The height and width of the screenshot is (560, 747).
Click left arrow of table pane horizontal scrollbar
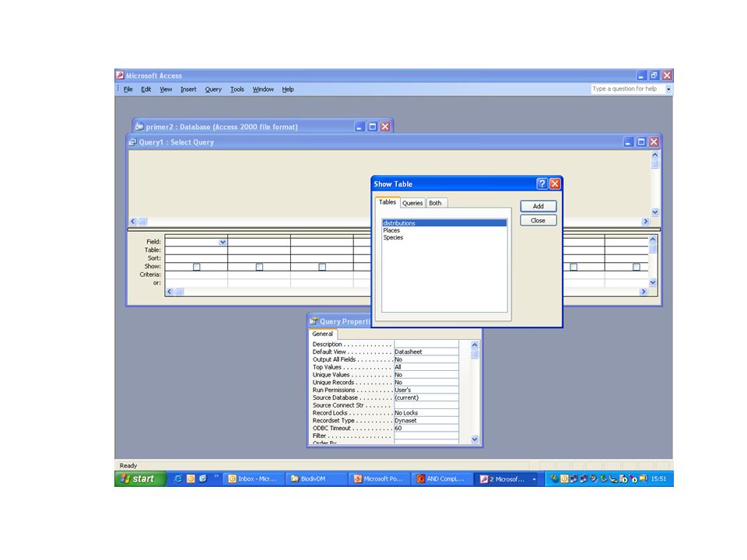(133, 222)
